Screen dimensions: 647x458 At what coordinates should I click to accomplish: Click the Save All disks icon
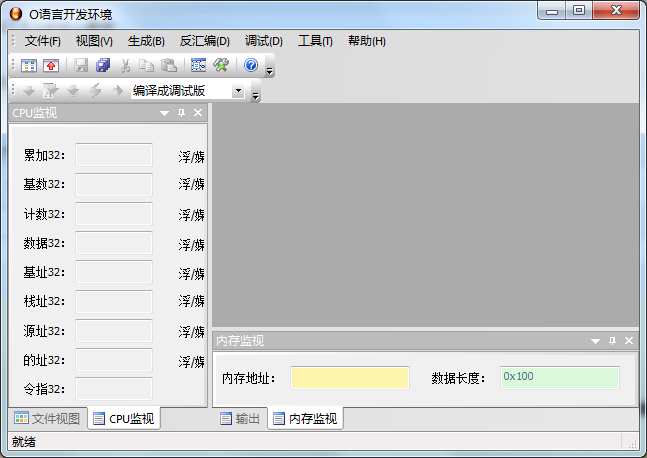coord(103,65)
